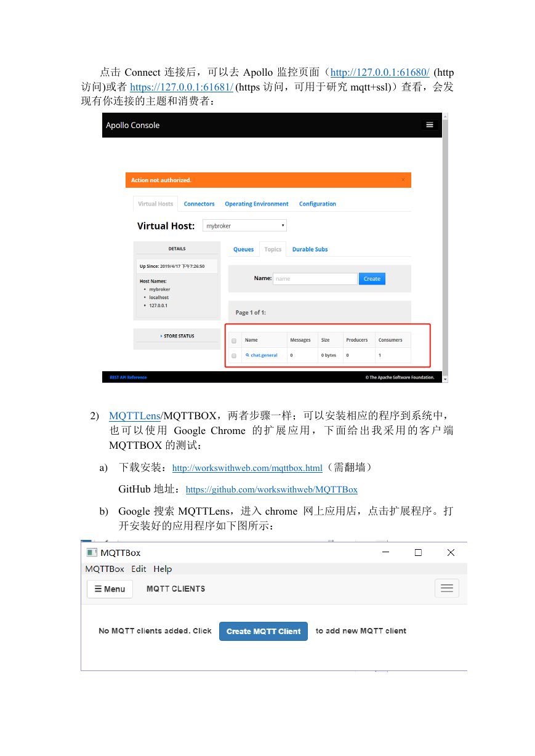535x756 pixels.
Task: Open the REST API Reference link
Action: 128,377
